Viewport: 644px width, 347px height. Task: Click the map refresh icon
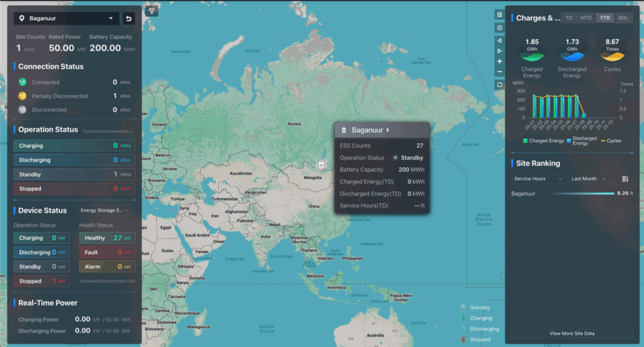[499, 85]
